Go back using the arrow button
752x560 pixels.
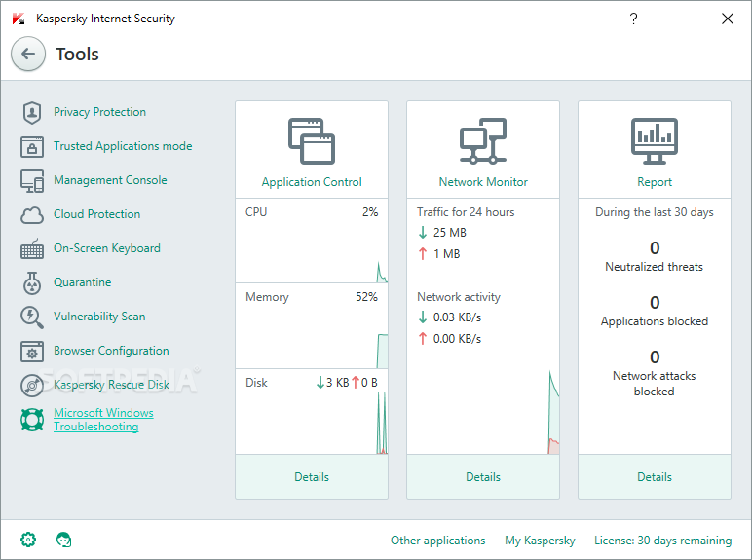click(x=28, y=54)
